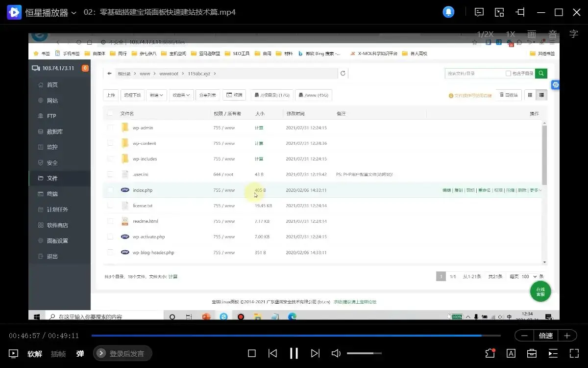Viewport: 588px width, 368px height.
Task: Stop the video with the square button
Action: click(252, 353)
